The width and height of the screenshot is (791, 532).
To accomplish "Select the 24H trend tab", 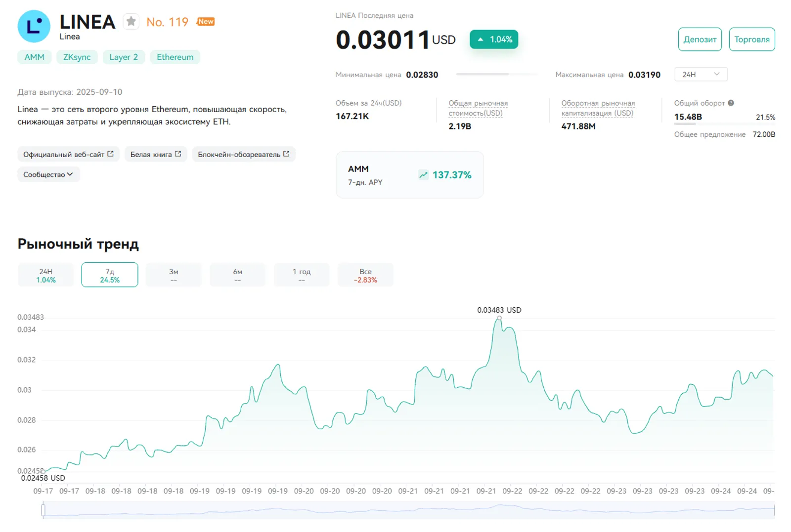I will (46, 275).
